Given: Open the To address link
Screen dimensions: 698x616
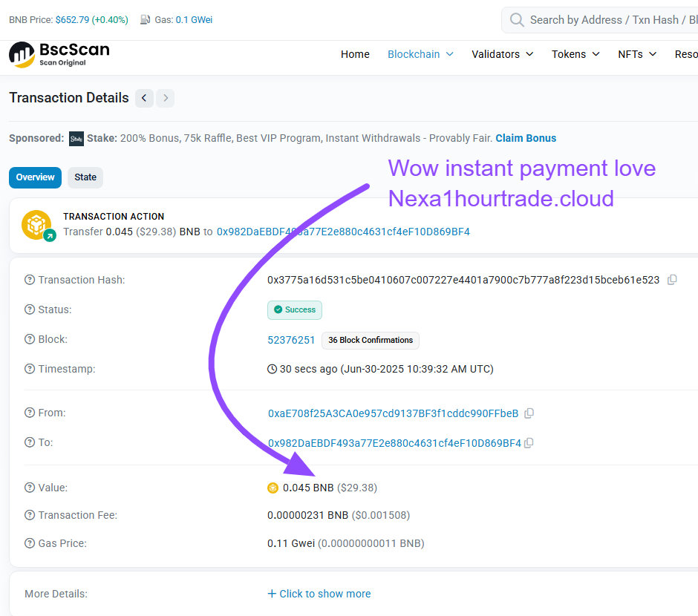Looking at the screenshot, I should [x=394, y=443].
